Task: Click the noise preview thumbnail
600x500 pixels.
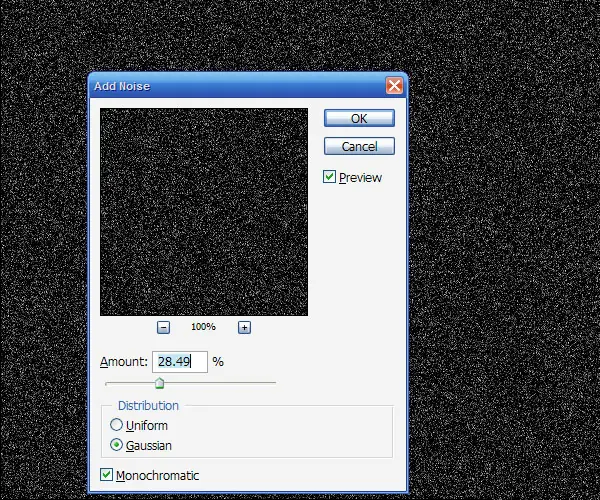Action: [x=204, y=212]
